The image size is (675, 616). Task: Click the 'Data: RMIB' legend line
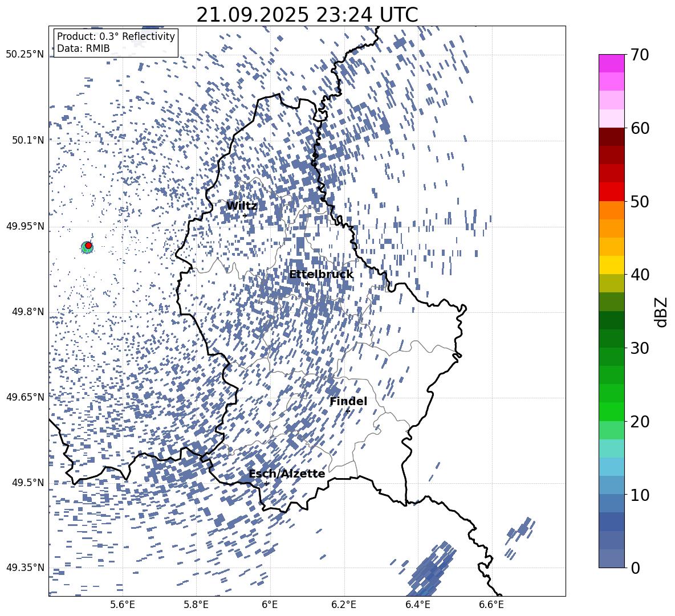pos(83,48)
